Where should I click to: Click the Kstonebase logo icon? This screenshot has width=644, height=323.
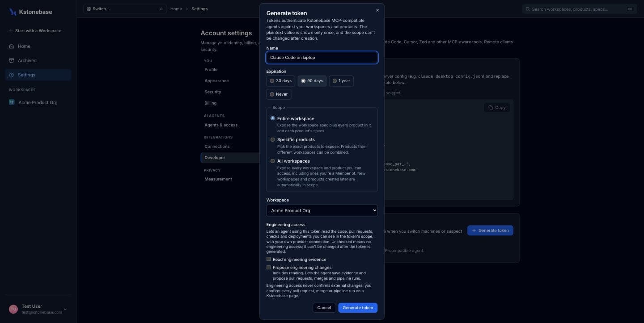(x=13, y=12)
